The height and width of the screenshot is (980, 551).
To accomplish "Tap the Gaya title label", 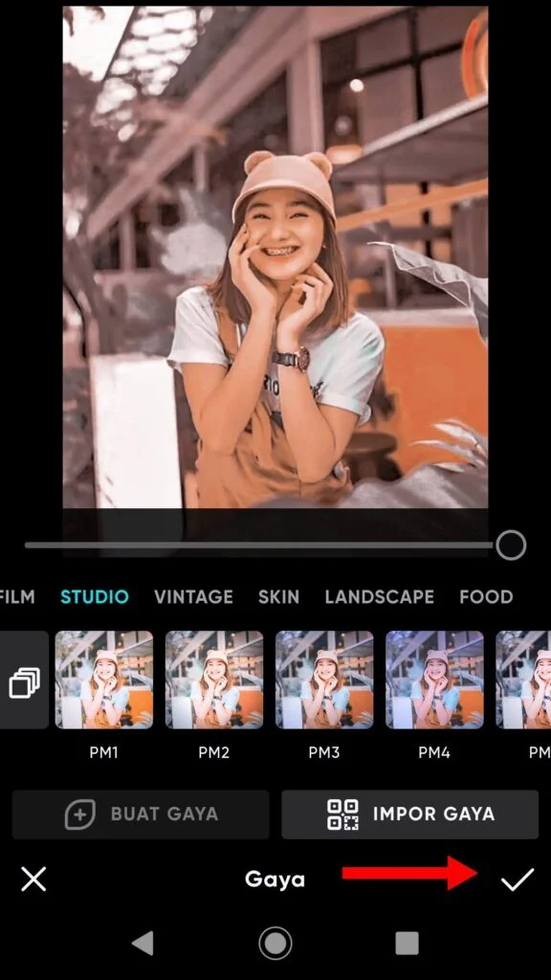I will [275, 880].
